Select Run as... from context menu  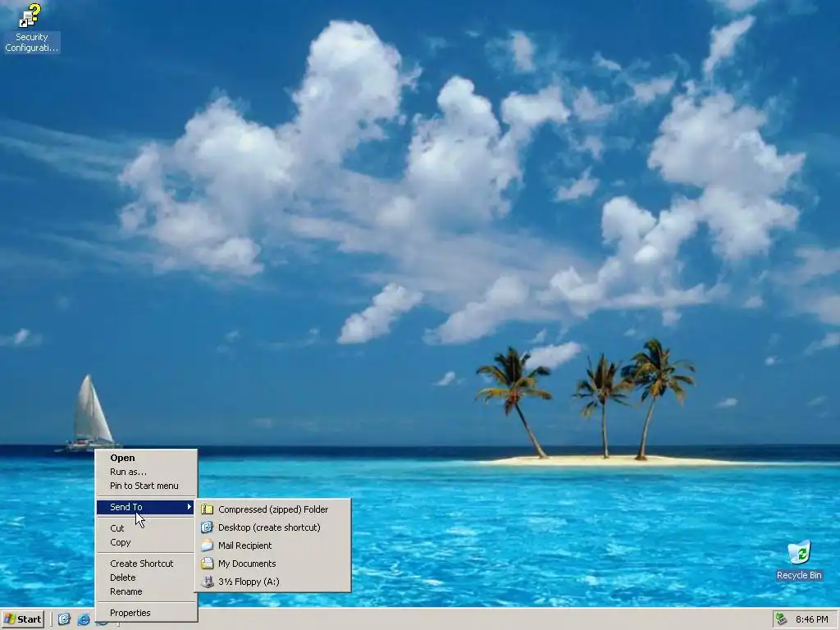tap(146, 472)
